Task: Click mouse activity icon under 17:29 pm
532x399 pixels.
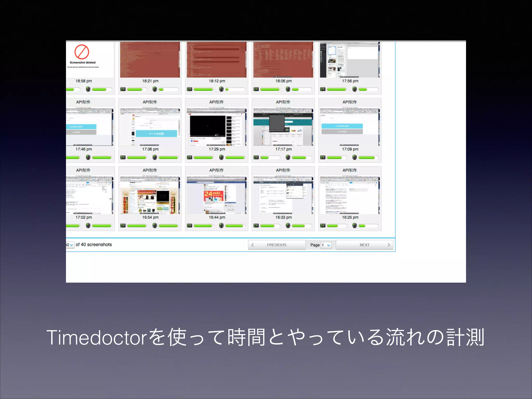Action: [221, 157]
